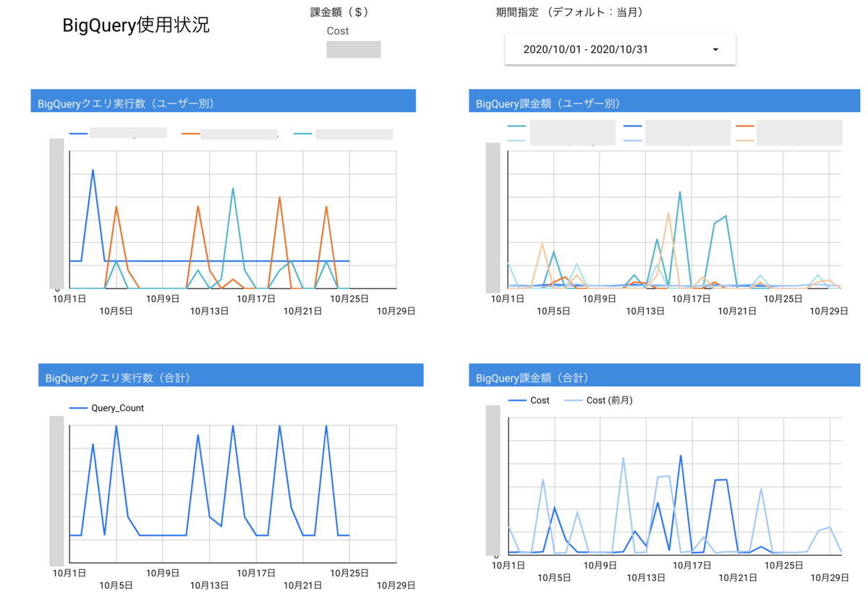
Task: Click 10月17日 axis label in 課金額（ユーザー別）
Action: pos(692,297)
